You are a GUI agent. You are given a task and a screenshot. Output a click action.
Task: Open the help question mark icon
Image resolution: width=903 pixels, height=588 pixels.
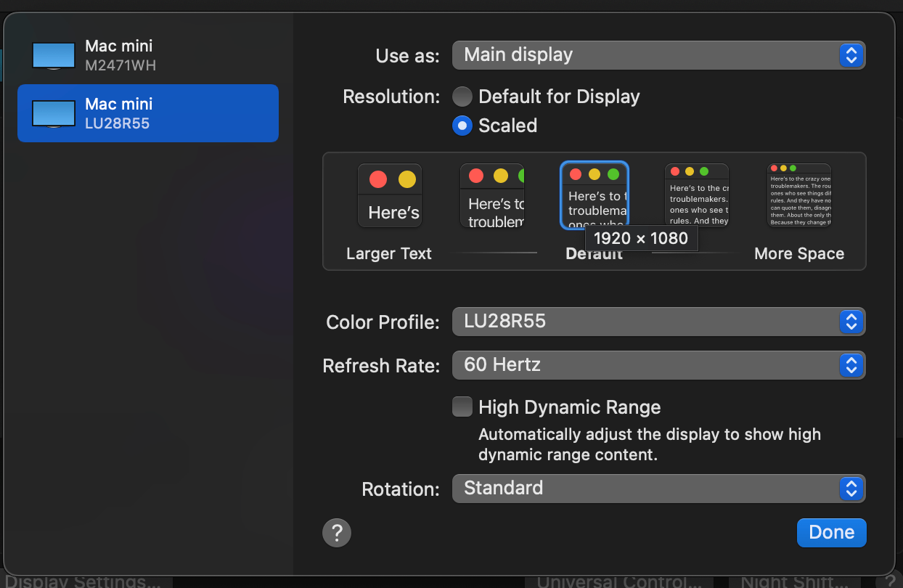336,532
